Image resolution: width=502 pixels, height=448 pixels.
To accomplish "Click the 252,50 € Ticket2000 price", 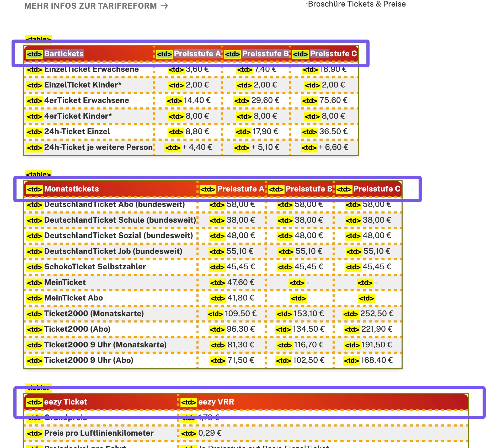I will [377, 314].
